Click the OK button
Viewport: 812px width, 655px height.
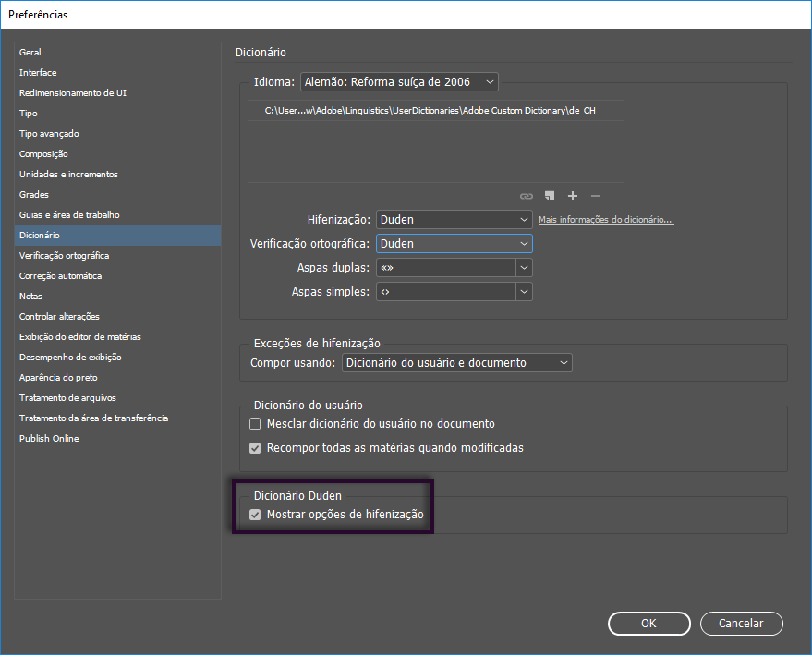pos(648,624)
